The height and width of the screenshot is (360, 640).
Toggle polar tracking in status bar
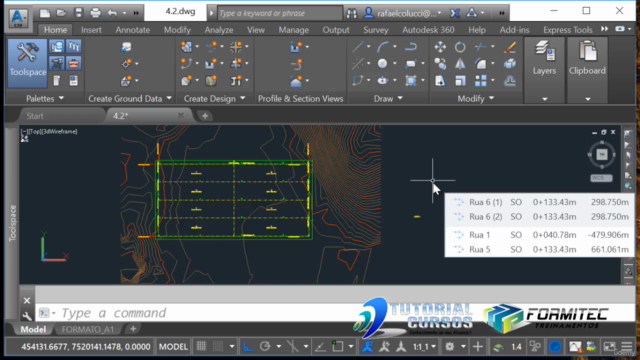pos(265,347)
